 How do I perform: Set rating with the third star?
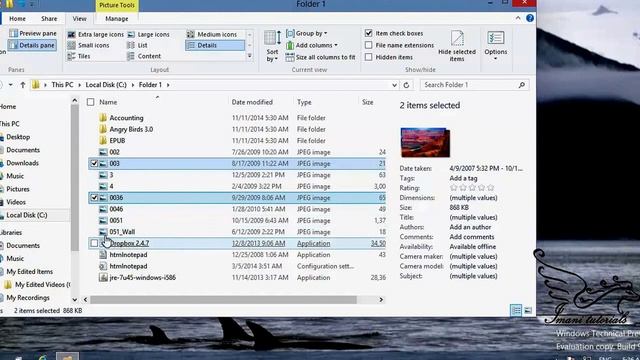[472, 188]
